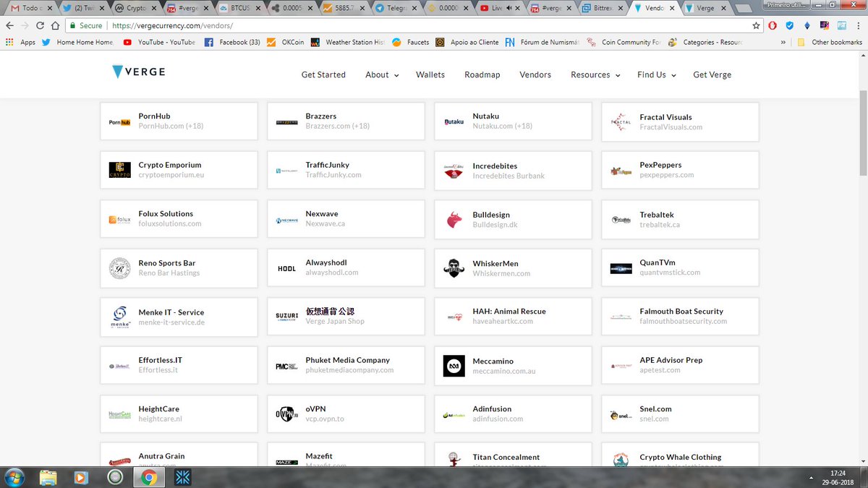
Task: Click the oVPN logo
Action: 286,414
